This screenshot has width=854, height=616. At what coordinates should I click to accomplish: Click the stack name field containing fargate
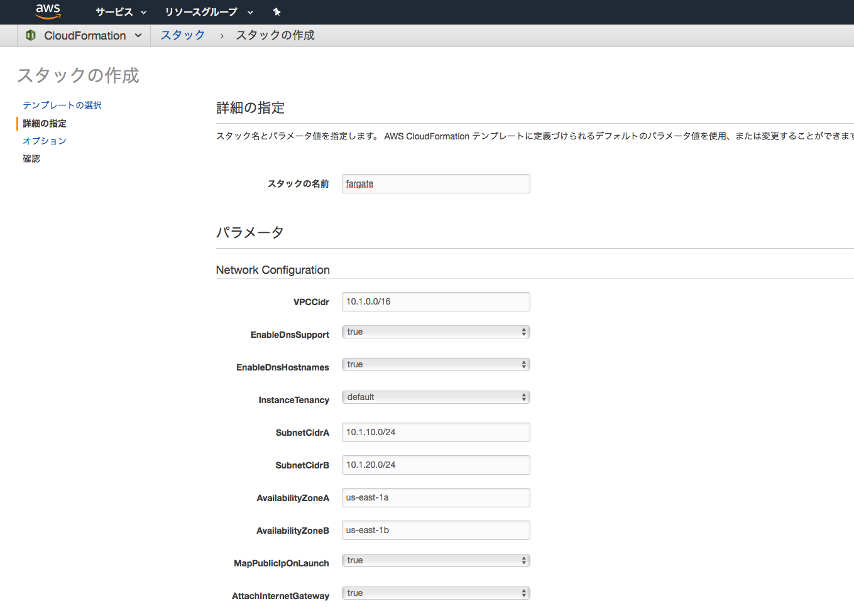tap(435, 183)
